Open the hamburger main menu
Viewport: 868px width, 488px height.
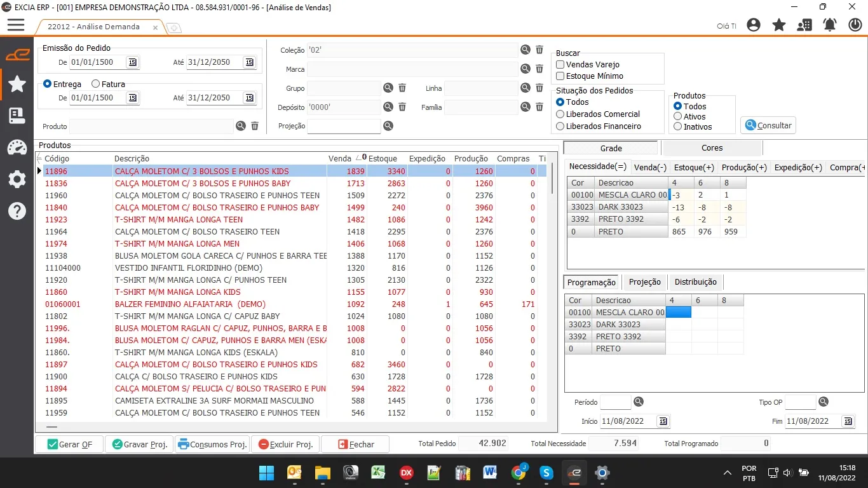[16, 25]
